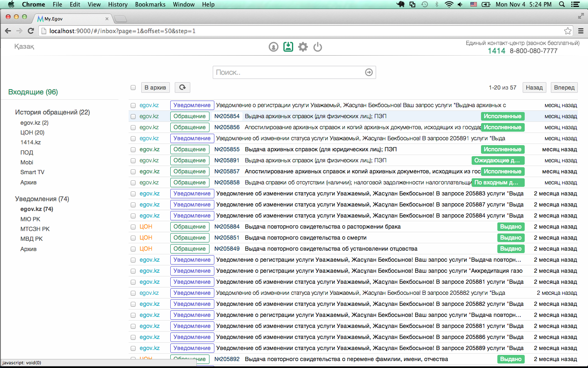Open the Chrome hamburger menu
Image resolution: width=588 pixels, height=368 pixels.
(x=581, y=31)
